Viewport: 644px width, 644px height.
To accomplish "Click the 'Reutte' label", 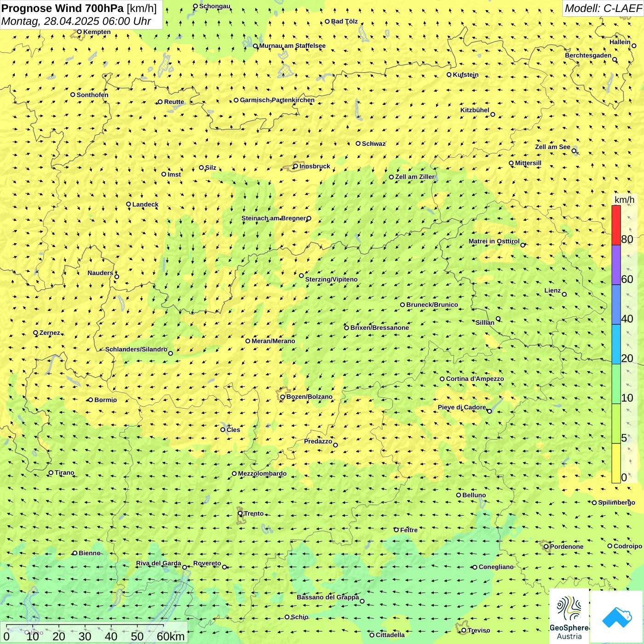I will [x=174, y=102].
